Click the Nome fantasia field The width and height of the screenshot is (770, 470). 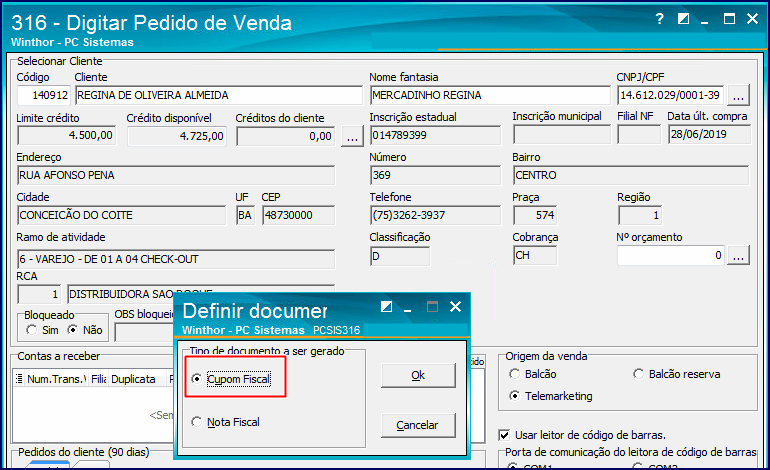490,95
